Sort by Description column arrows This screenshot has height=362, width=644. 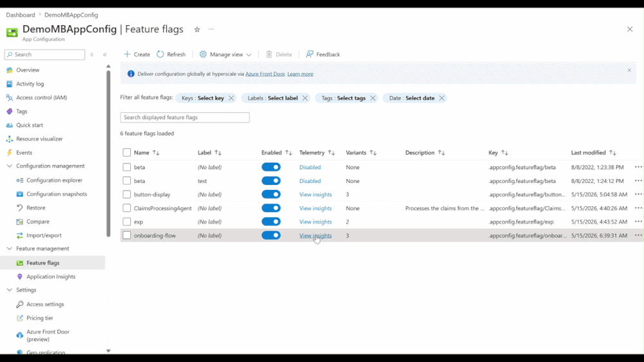(x=441, y=153)
